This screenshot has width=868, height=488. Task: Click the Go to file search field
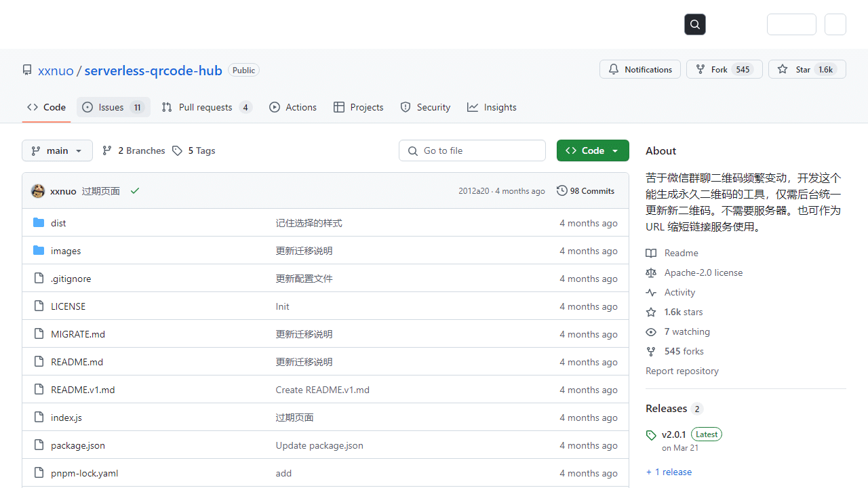click(472, 150)
